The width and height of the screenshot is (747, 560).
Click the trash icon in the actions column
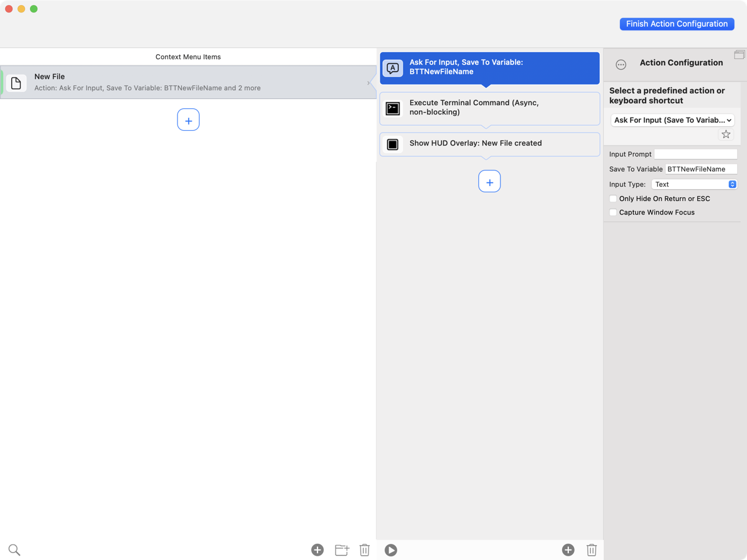(x=591, y=550)
